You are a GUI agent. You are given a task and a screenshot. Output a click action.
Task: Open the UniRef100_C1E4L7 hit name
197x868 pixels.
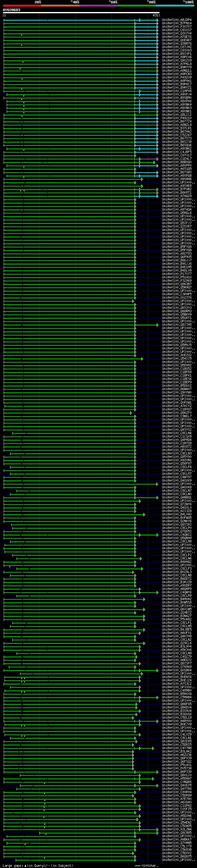click(x=176, y=159)
